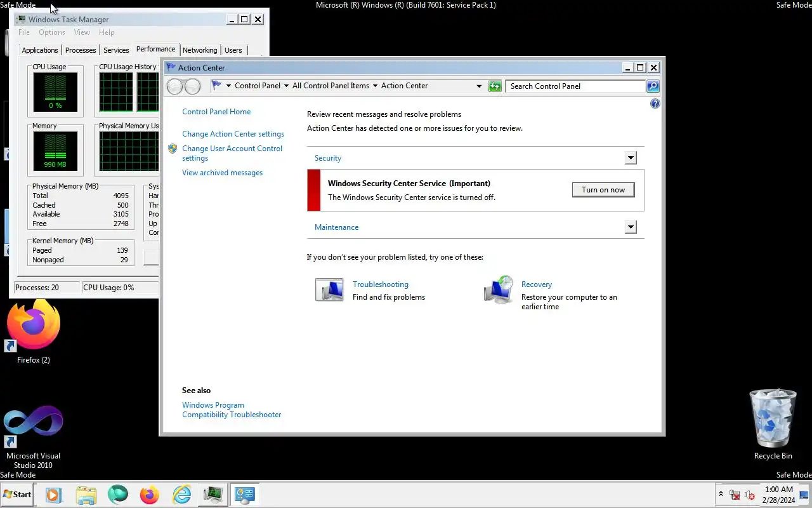Click View archived messages link
The width and height of the screenshot is (812, 508).
pos(222,173)
